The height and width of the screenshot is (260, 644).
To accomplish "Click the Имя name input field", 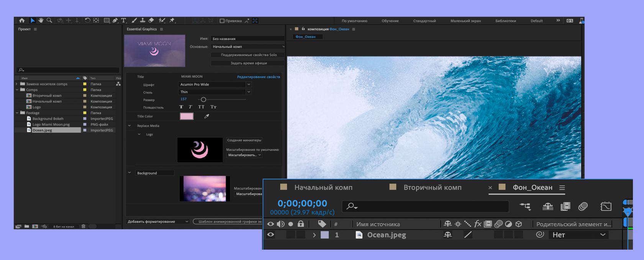I will (x=248, y=38).
